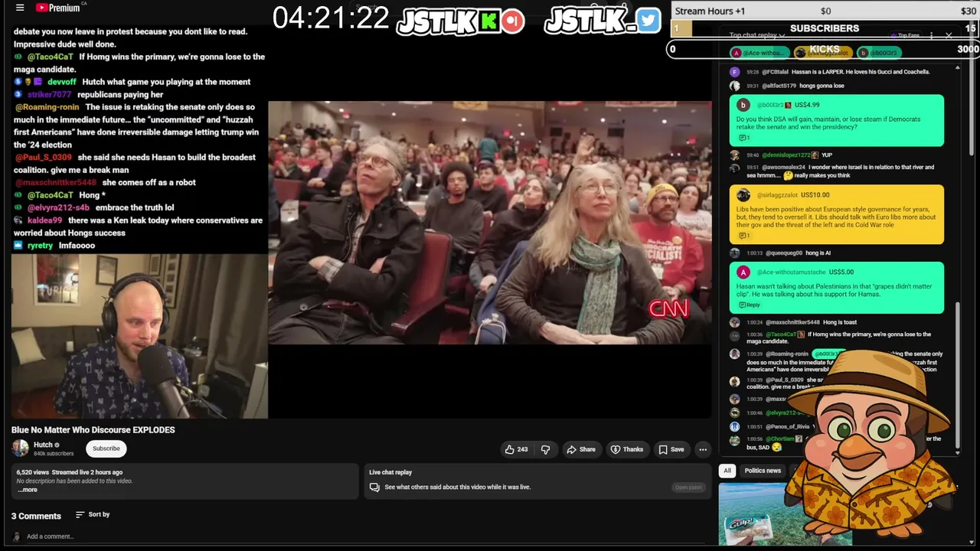Close the live chat replay panel
980x551 pixels.
(949, 35)
